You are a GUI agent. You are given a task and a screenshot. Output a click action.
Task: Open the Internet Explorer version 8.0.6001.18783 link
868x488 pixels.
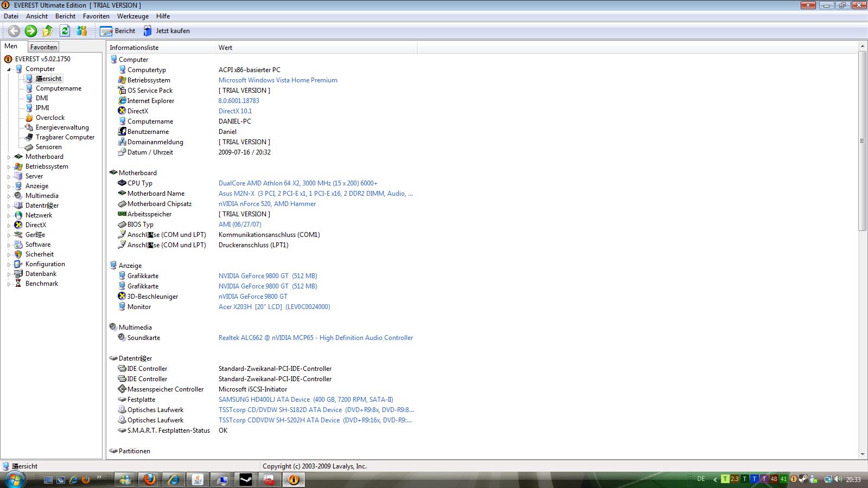click(239, 101)
